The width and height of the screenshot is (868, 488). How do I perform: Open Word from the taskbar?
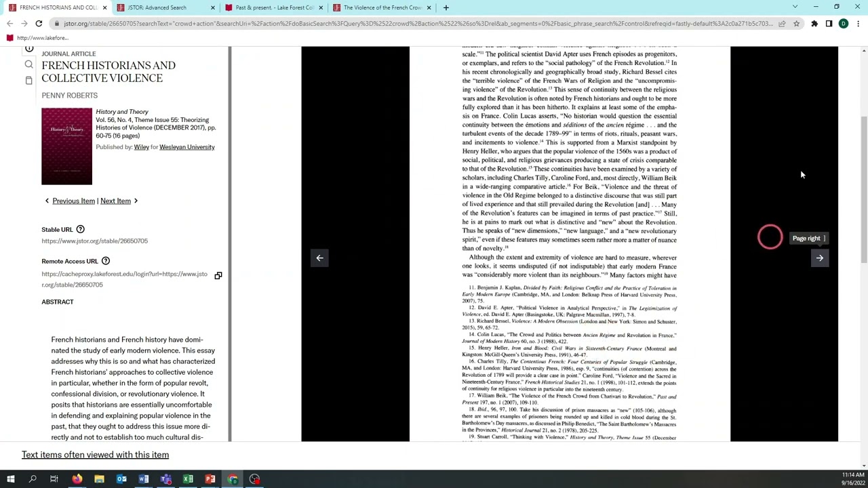tap(144, 479)
